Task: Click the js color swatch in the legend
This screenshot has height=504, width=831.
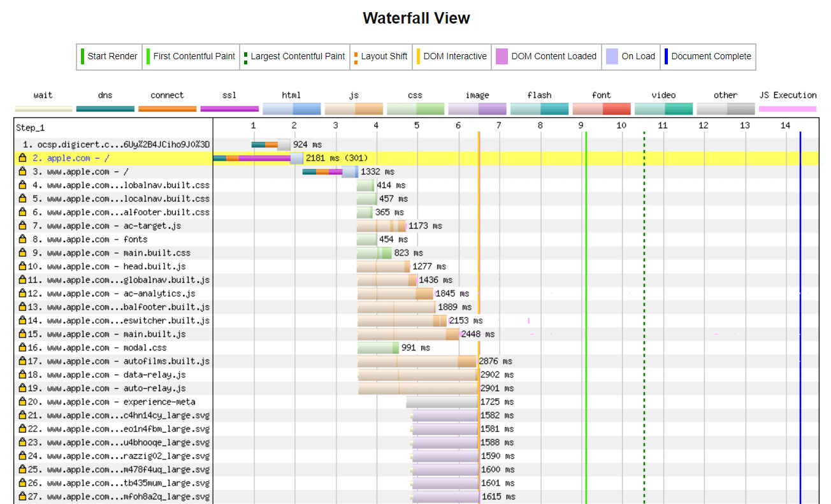Action: (x=354, y=109)
